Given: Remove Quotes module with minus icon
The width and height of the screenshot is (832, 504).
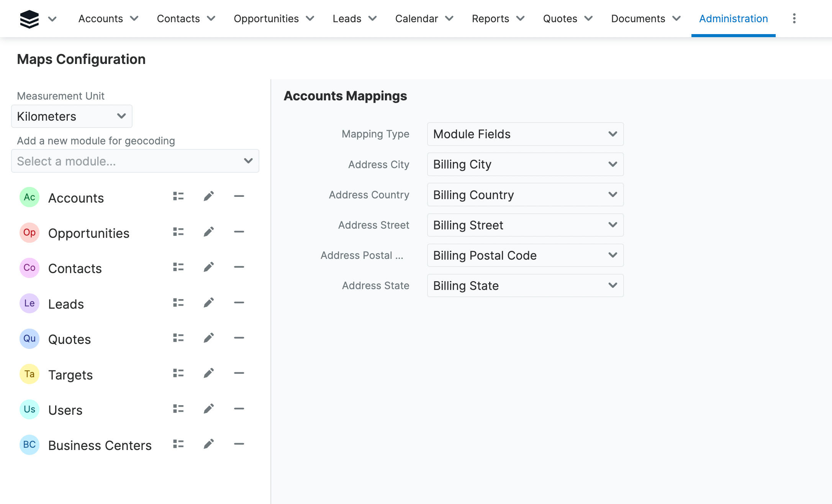Looking at the screenshot, I should [x=239, y=338].
